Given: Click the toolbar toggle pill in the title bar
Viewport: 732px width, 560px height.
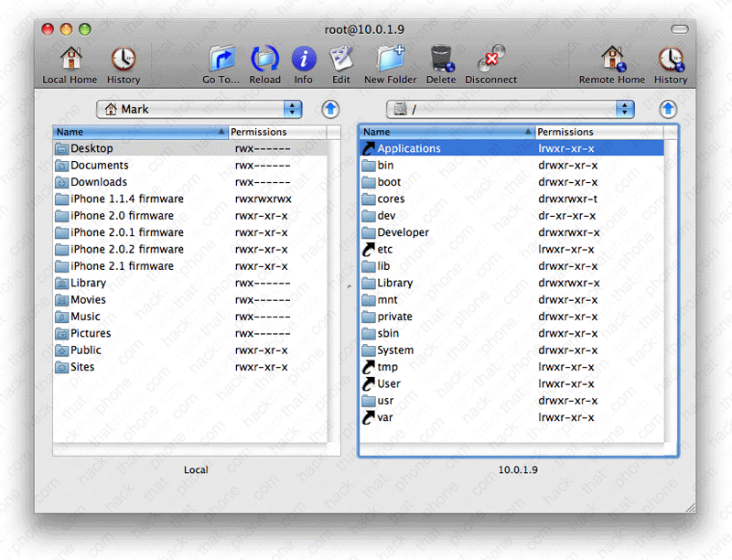Looking at the screenshot, I should click(679, 29).
